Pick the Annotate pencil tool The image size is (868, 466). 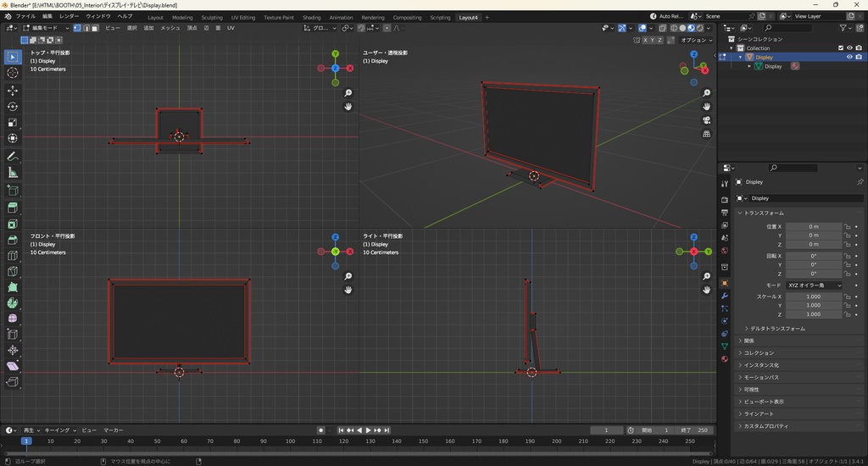tap(13, 157)
